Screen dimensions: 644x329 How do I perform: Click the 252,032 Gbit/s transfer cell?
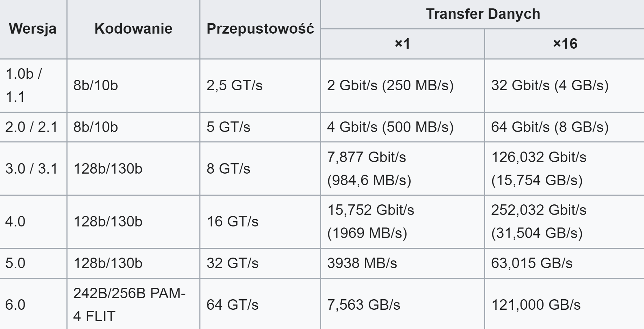pyautogui.click(x=564, y=222)
